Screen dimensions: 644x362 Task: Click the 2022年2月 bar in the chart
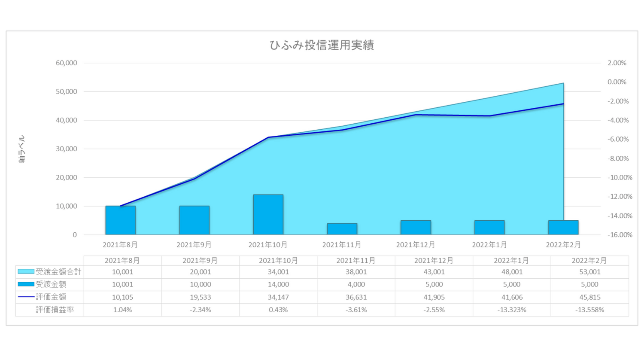(x=563, y=228)
